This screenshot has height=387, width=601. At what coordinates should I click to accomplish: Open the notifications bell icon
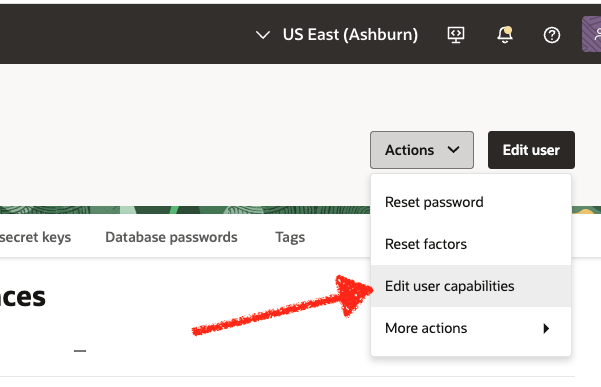505,35
